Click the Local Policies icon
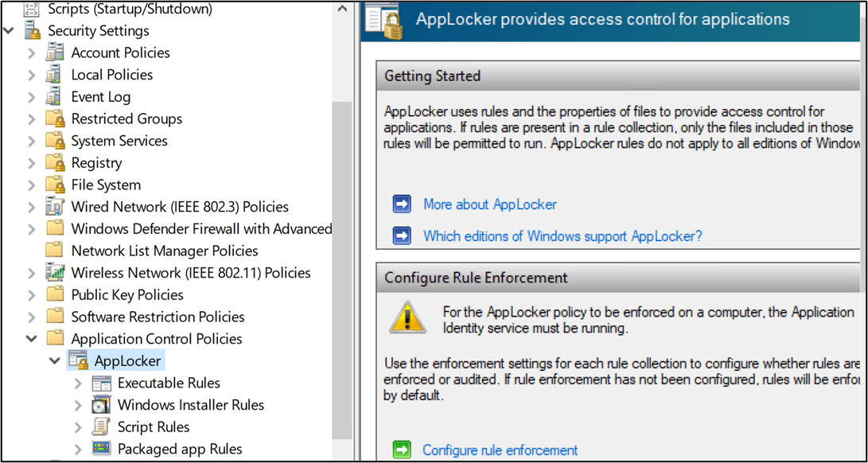 [53, 75]
